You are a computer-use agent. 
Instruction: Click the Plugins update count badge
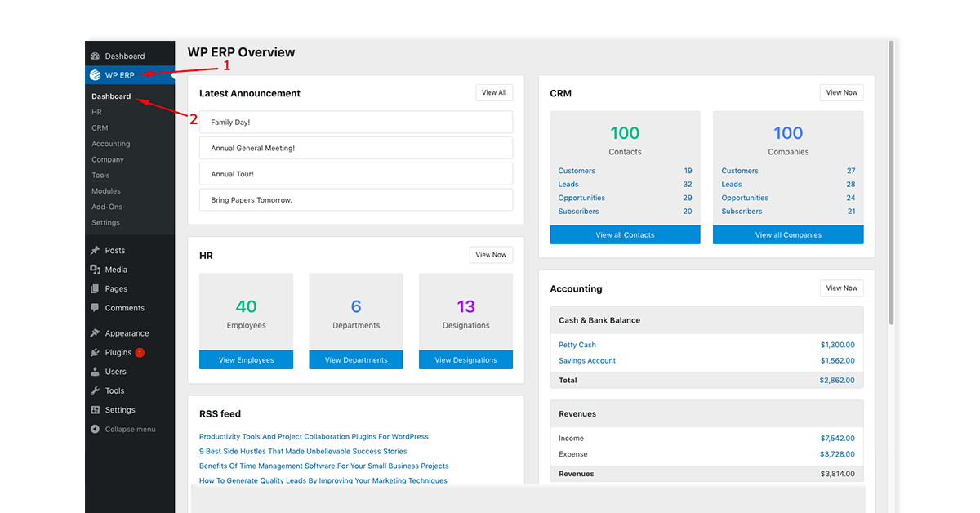(140, 353)
